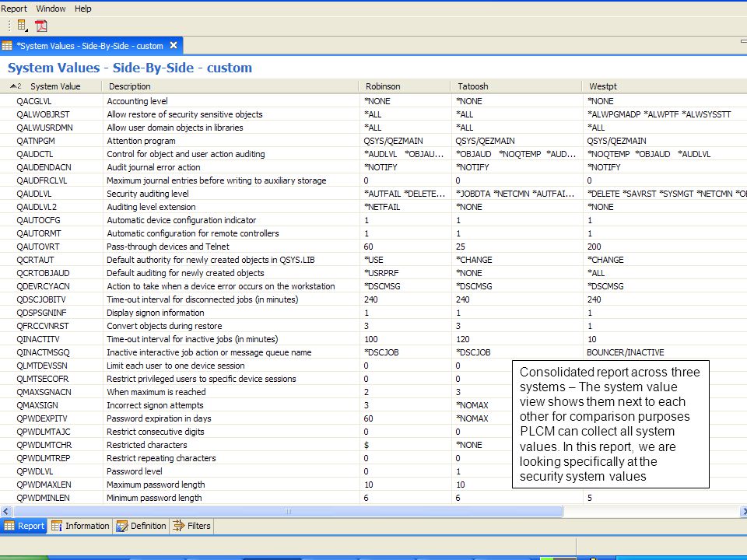Select the QINACTITV system value
747x560 pixels.
pos(37,339)
